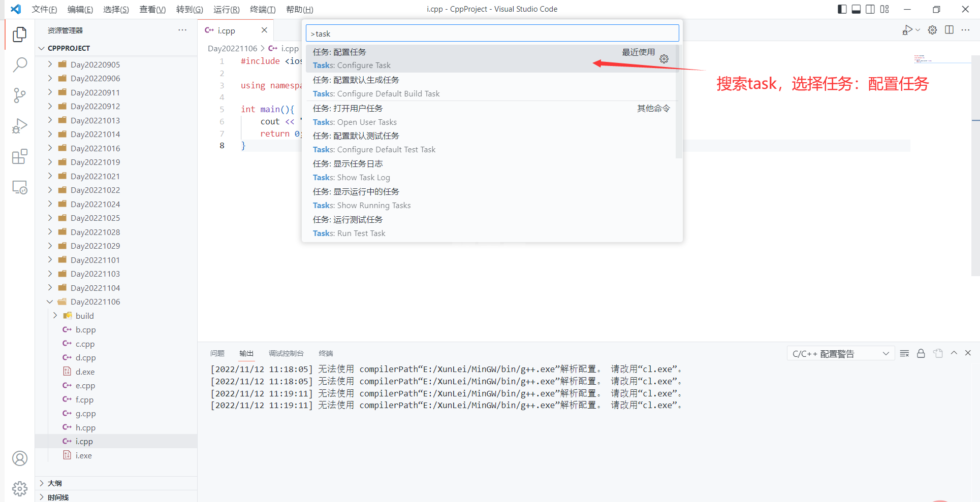Open Customize Layout icon

click(884, 9)
